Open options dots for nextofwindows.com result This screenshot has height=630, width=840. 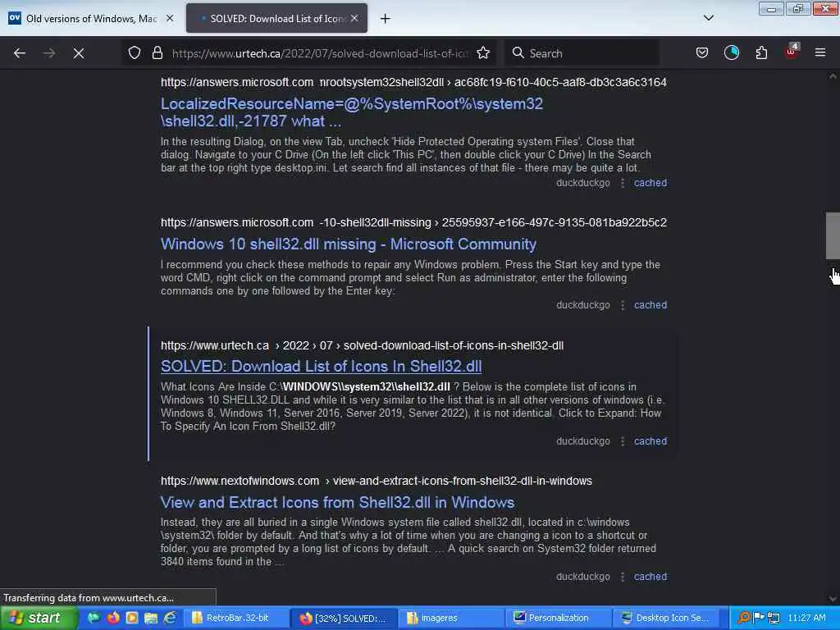(623, 577)
